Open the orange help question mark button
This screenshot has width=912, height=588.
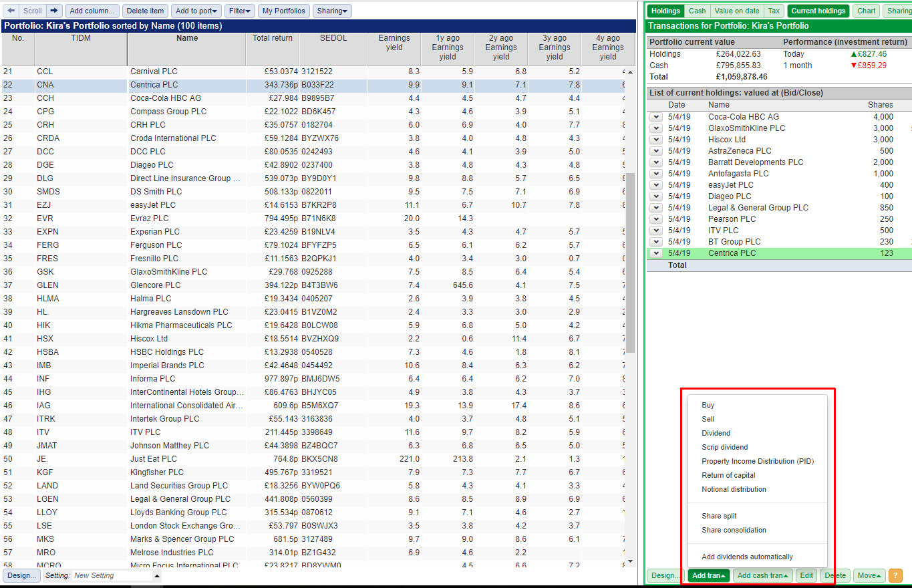(895, 575)
